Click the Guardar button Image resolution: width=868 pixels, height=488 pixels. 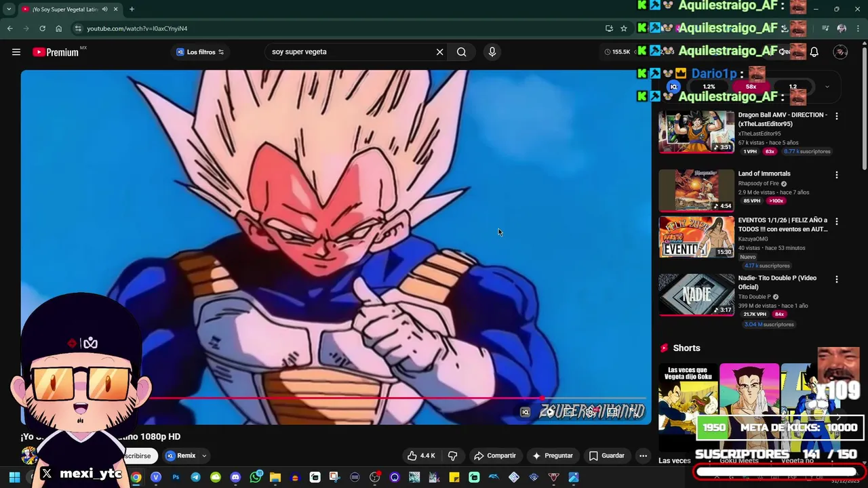pyautogui.click(x=607, y=455)
